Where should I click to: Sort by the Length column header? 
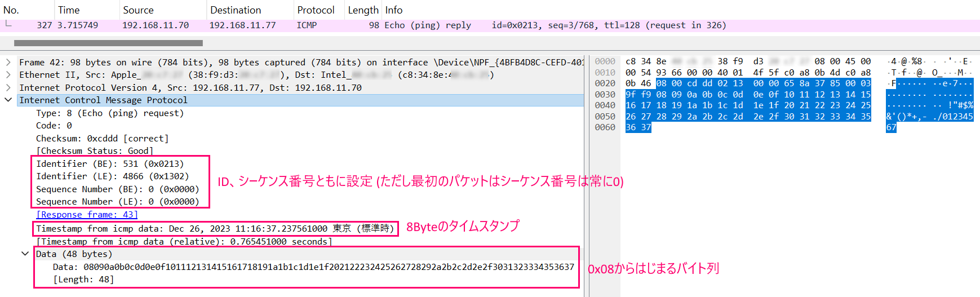(363, 10)
